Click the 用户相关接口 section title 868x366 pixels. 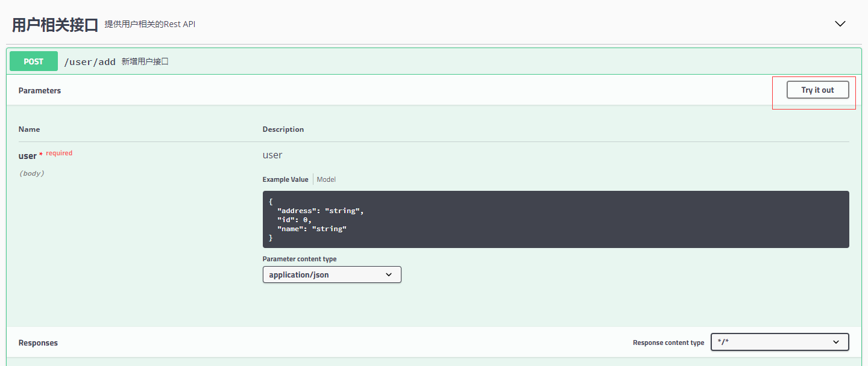[55, 25]
